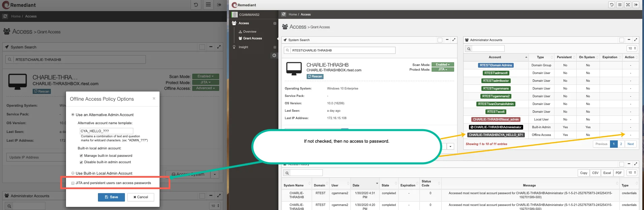Toggle fullscreen icon in right window header
This screenshot has height=210, width=644.
tap(628, 5)
